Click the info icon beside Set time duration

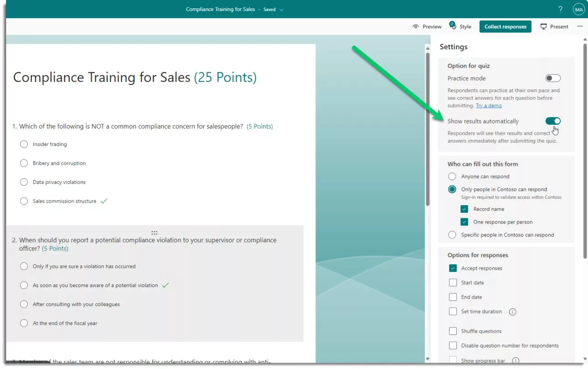[x=512, y=312]
